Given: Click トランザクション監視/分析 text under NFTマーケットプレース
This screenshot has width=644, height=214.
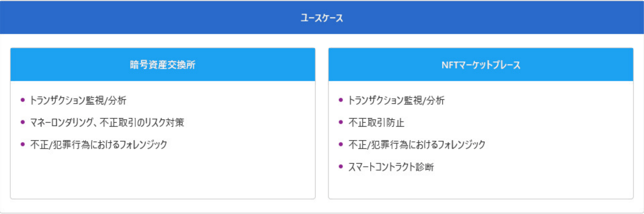Looking at the screenshot, I should 396,100.
